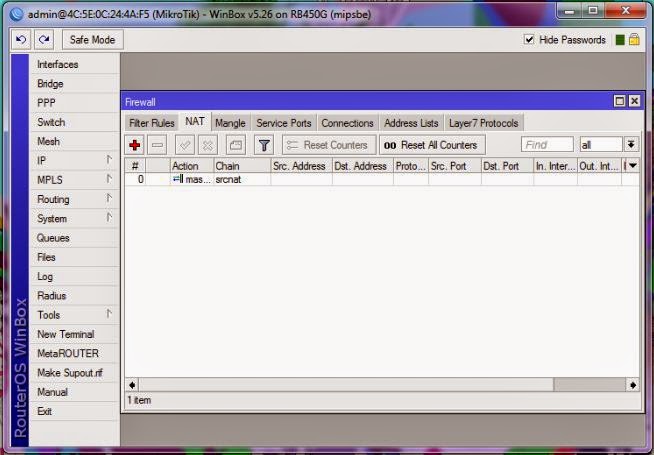Viewport: 654px width, 455px height.
Task: Switch to the Service Ports tab
Action: 284,123
